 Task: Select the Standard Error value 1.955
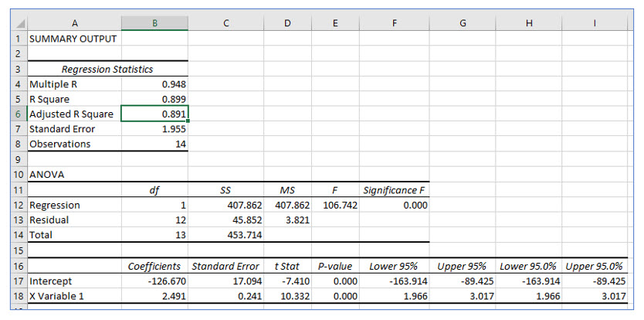pyautogui.click(x=155, y=129)
